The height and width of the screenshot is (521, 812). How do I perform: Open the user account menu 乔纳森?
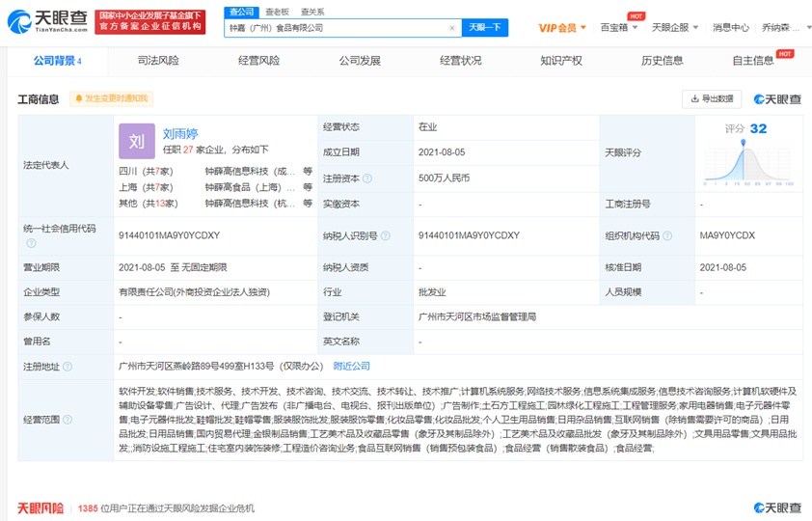(784, 27)
